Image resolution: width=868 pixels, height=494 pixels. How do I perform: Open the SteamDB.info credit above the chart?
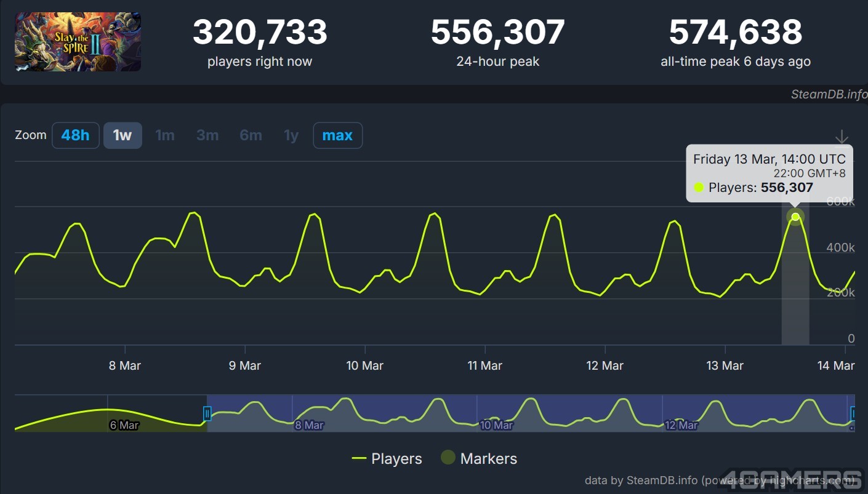(x=829, y=94)
